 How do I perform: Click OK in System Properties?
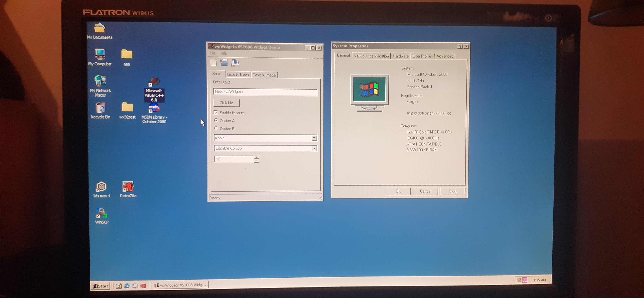pyautogui.click(x=398, y=191)
